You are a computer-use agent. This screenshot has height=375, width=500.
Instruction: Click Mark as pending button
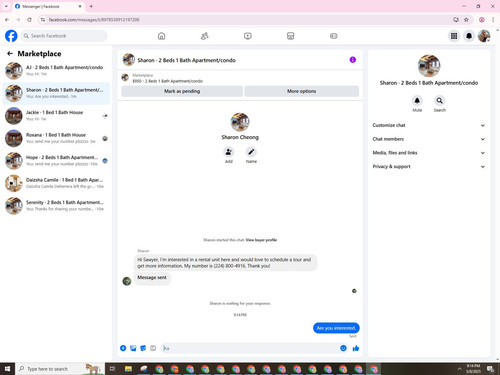[x=182, y=91]
